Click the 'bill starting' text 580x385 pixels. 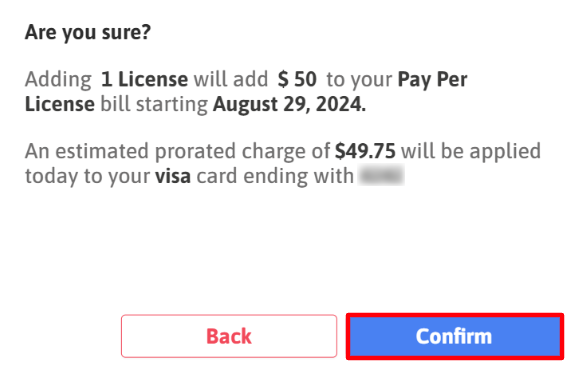pyautogui.click(x=154, y=105)
